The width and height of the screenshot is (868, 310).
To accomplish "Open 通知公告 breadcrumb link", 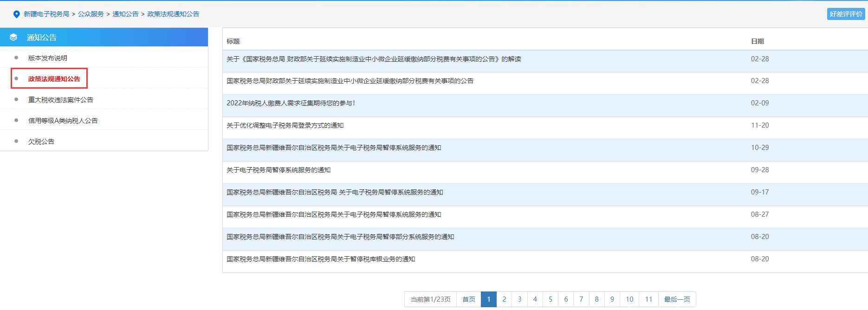I will pos(125,14).
